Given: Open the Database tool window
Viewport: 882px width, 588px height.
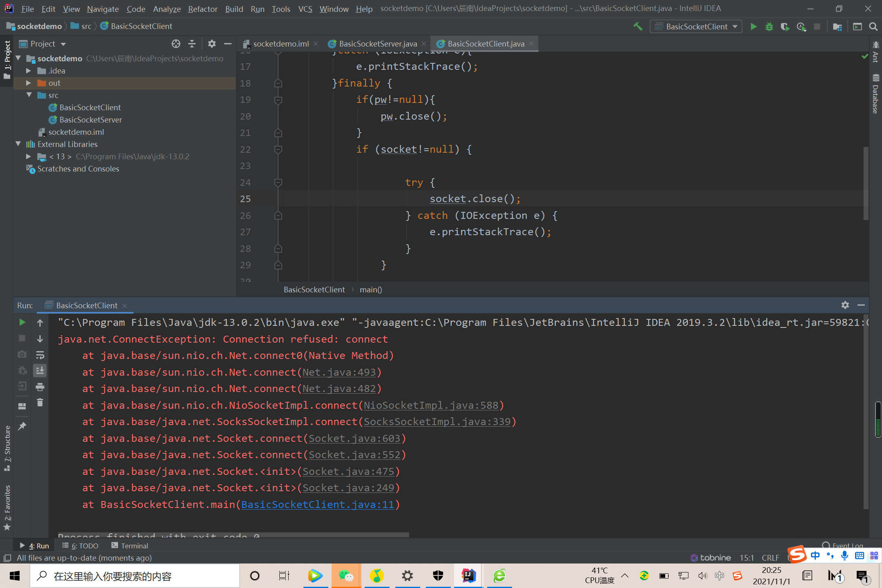Looking at the screenshot, I should pos(875,94).
